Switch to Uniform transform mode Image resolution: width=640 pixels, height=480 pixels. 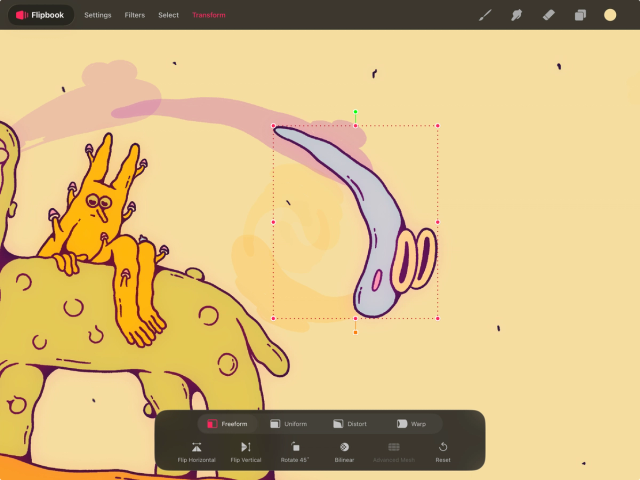(x=288, y=424)
